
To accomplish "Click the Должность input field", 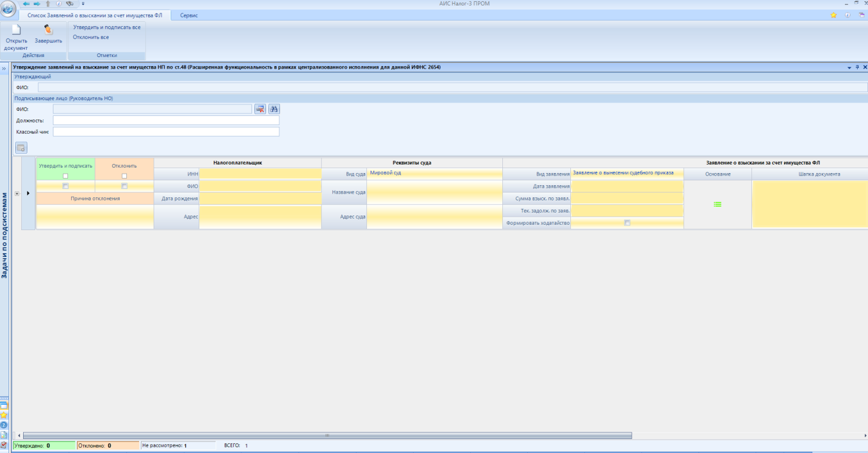I will click(x=166, y=120).
